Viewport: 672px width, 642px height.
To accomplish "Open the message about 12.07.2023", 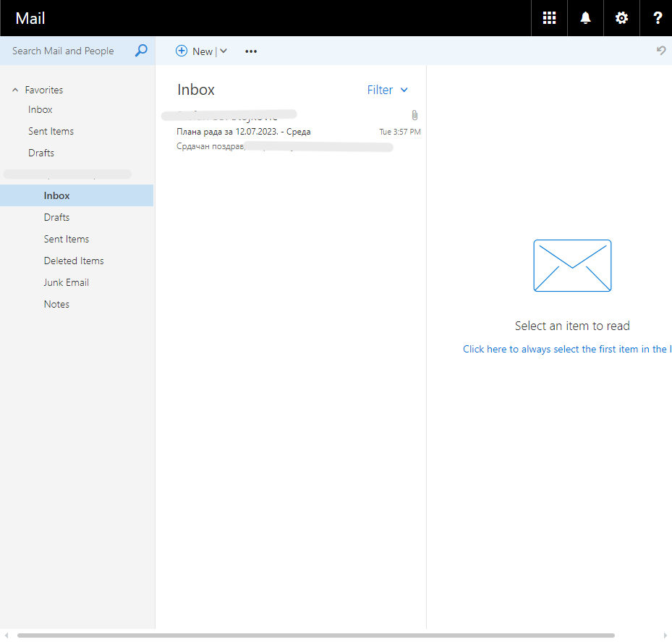I will point(291,131).
